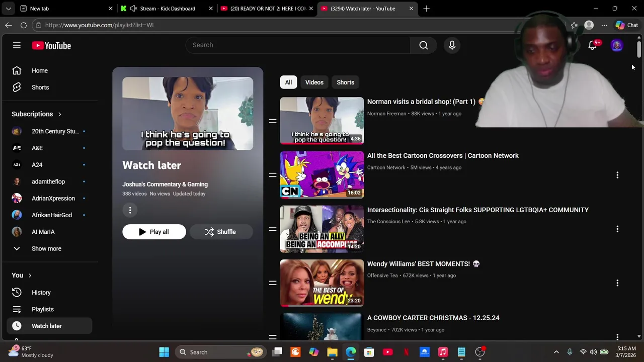Open action menu for Cartoon Crossovers video
644x362 pixels.
tap(617, 175)
